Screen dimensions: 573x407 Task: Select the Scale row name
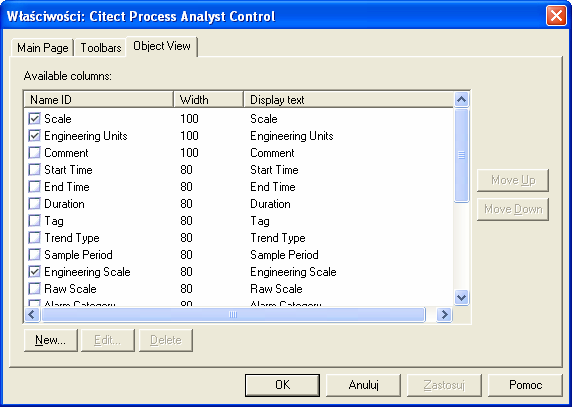pos(58,119)
